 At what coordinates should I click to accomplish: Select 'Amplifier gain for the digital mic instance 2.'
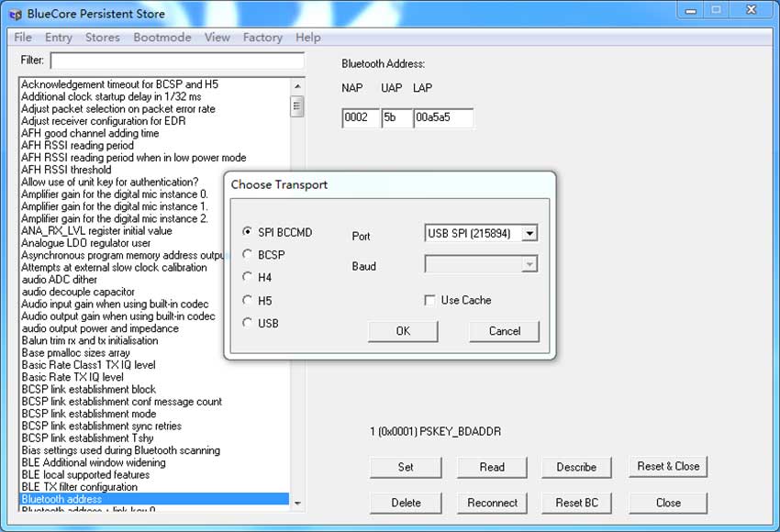click(115, 218)
